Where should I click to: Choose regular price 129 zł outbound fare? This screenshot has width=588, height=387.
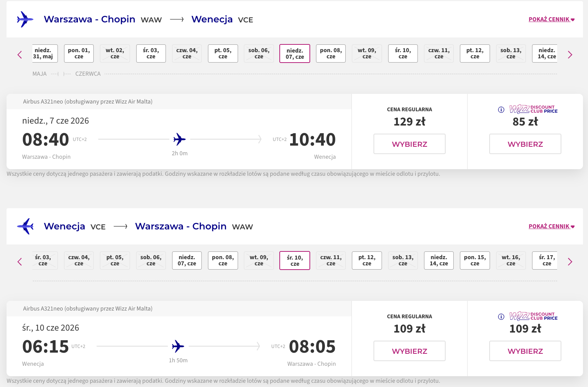click(409, 144)
